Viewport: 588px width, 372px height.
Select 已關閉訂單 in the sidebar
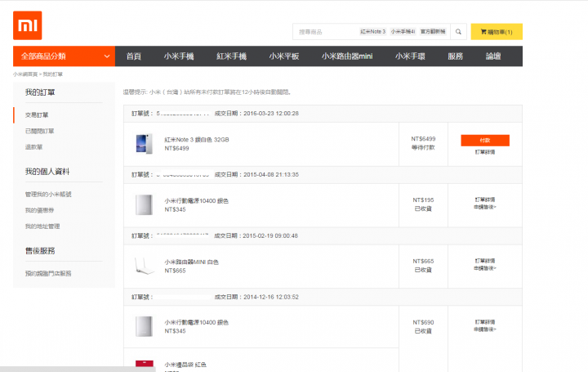point(39,131)
